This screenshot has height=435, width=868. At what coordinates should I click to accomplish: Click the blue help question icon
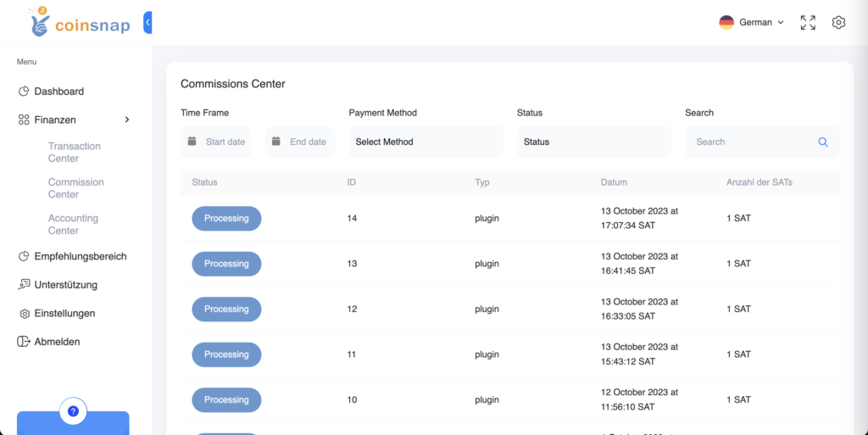click(x=73, y=411)
